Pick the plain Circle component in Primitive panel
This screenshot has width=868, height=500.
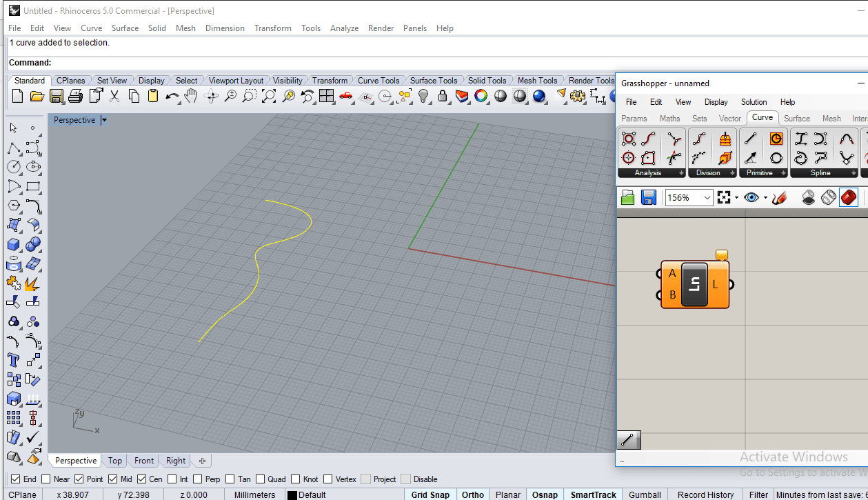tap(776, 158)
